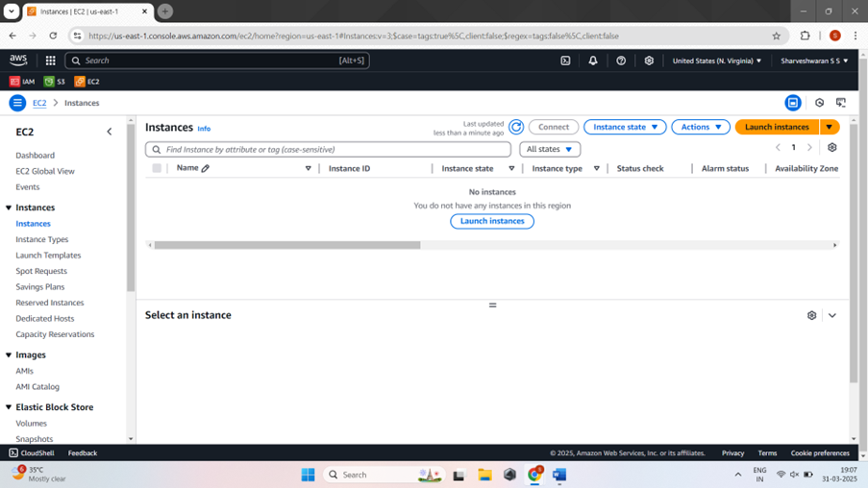Viewport: 868px width, 488px height.
Task: Click the outlined Launch instances button in table
Action: (492, 221)
